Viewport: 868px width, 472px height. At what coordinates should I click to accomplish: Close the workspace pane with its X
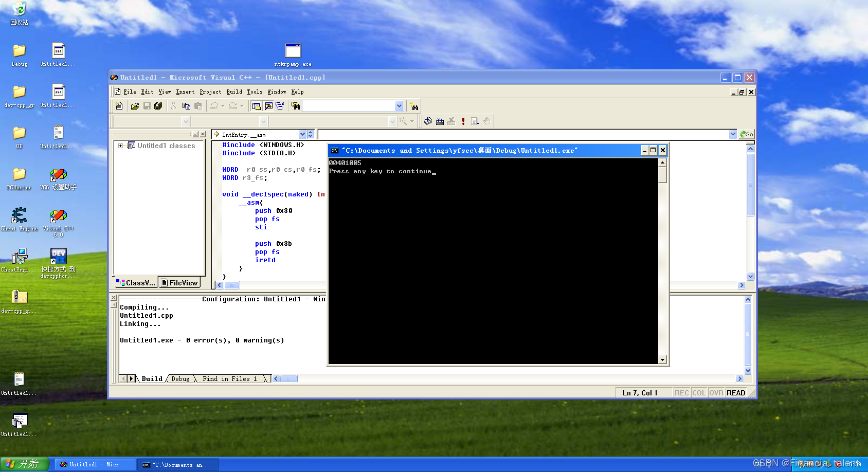click(x=203, y=134)
